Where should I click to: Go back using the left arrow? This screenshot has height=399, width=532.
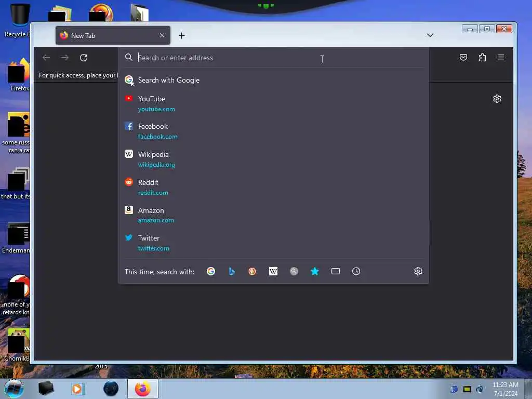[46, 58]
